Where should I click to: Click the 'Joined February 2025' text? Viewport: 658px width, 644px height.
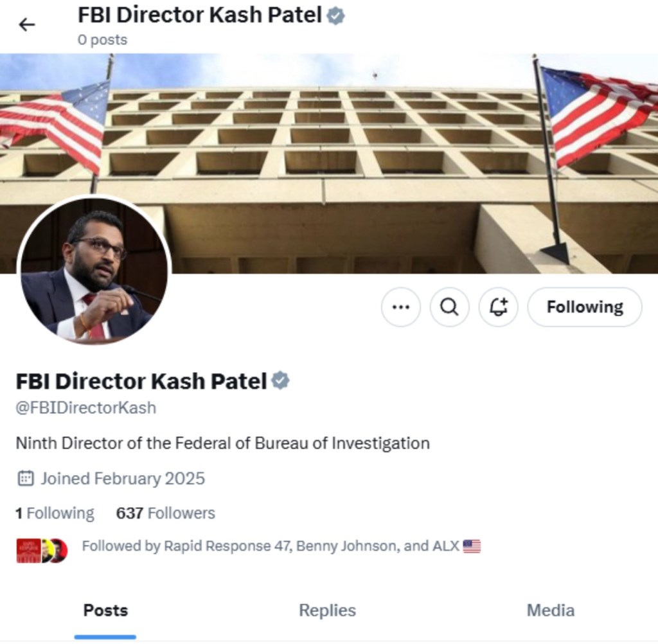tap(123, 478)
